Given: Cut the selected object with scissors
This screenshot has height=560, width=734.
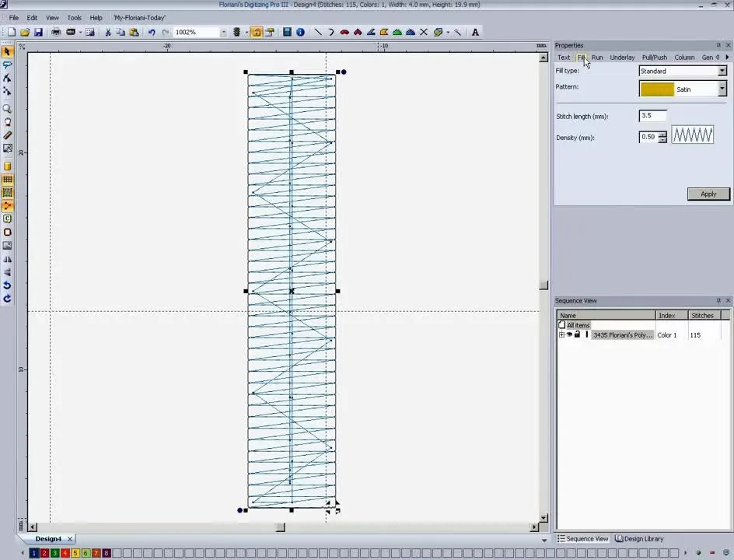Looking at the screenshot, I should tap(107, 33).
